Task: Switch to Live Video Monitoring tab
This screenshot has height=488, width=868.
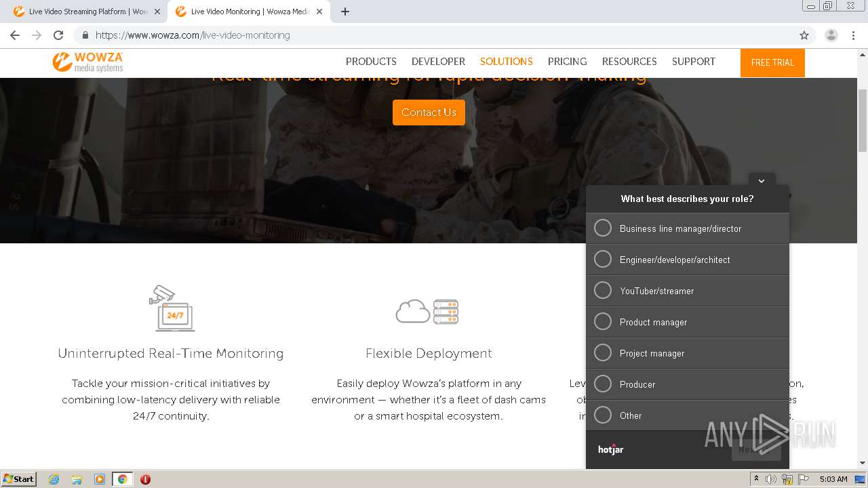Action: click(250, 12)
